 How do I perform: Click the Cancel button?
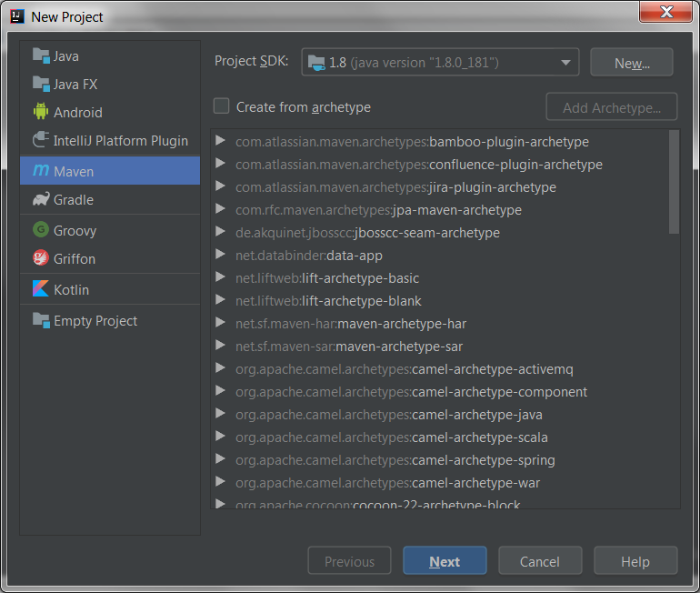[x=540, y=561]
